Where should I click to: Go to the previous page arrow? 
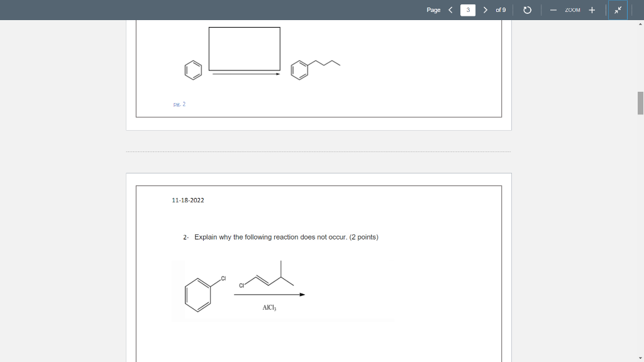450,10
